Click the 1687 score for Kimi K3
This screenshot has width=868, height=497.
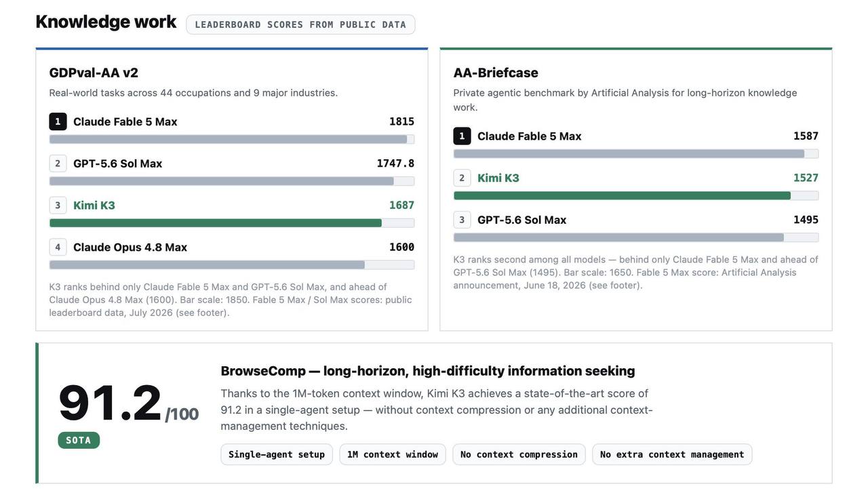pos(401,205)
